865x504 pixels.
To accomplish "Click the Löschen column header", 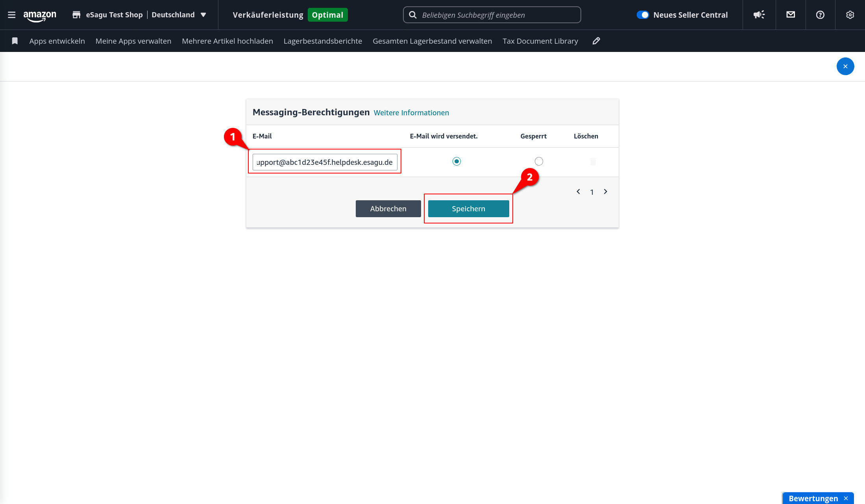I will tap(586, 136).
